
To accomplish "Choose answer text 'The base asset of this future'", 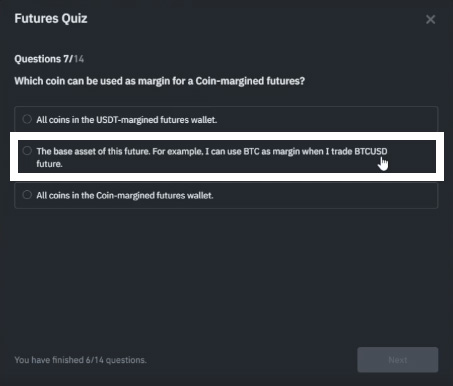I will (x=93, y=151).
